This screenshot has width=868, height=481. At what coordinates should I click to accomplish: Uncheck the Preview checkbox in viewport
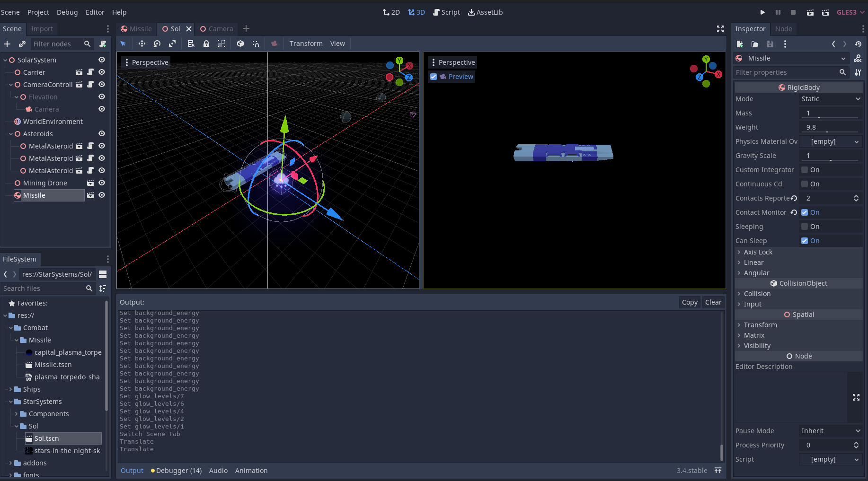pyautogui.click(x=434, y=77)
